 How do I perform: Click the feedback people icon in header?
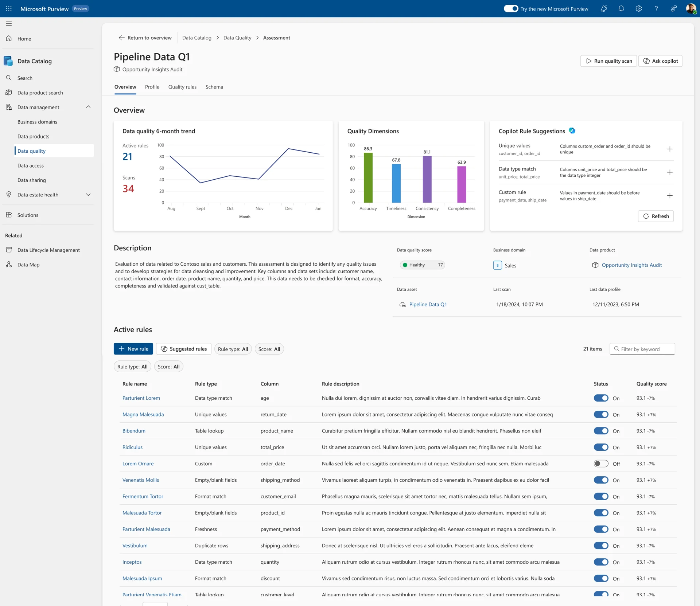click(x=673, y=8)
